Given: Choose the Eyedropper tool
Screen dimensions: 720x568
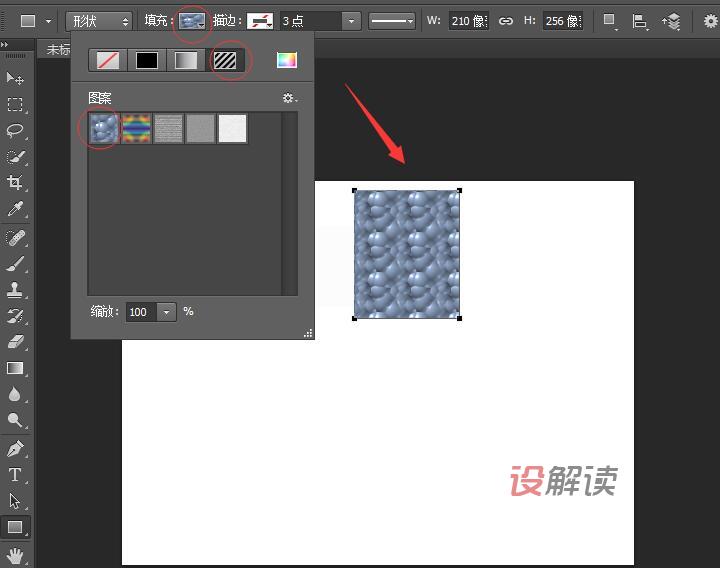Looking at the screenshot, I should click(15, 210).
